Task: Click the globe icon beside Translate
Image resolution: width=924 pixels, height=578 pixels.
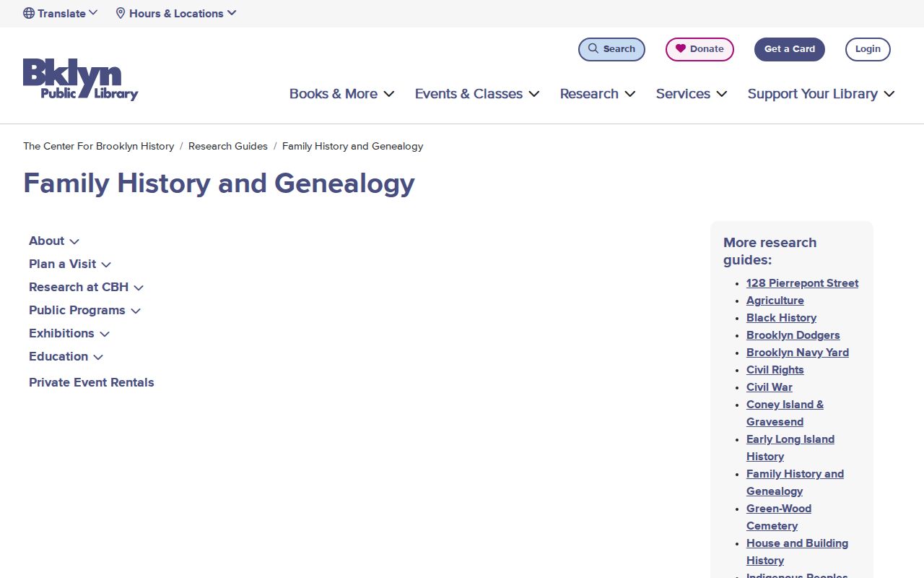Action: [29, 13]
